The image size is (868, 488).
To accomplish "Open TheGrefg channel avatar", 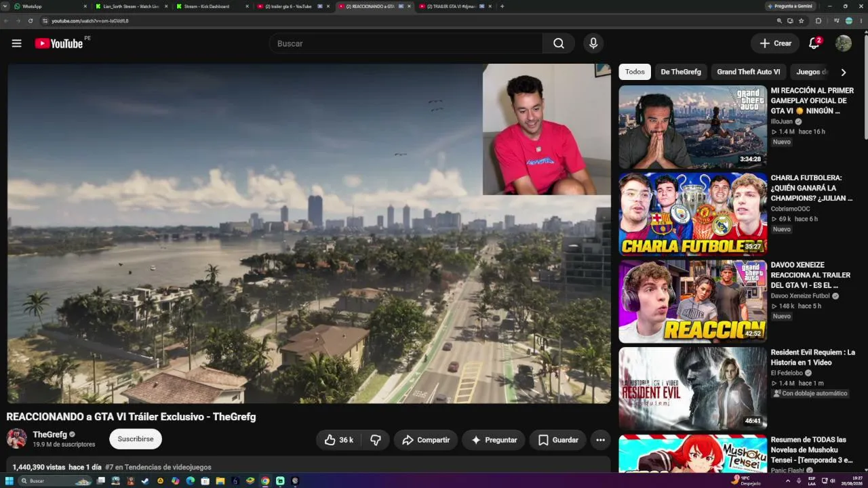I will coord(17,439).
